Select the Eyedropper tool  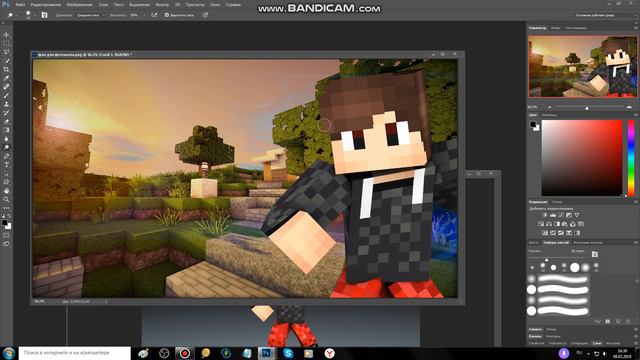coord(6,78)
